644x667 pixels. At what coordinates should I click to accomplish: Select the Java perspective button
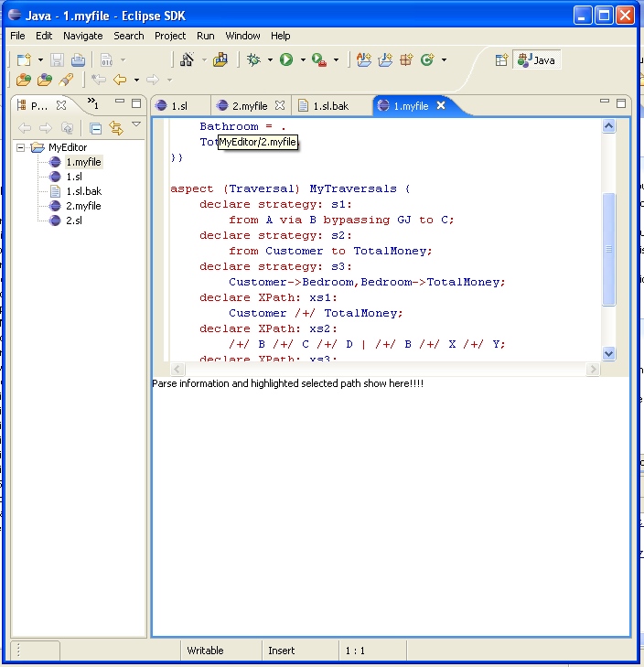(536, 60)
